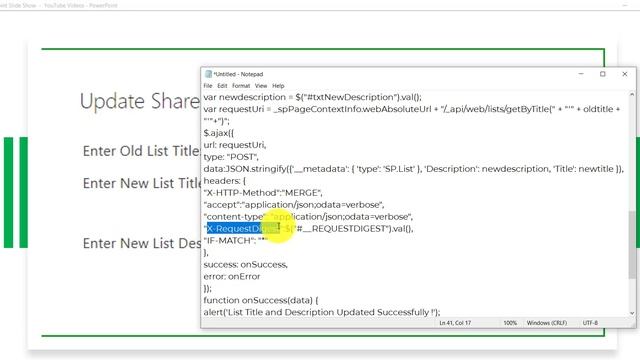Open the File menu in Notepad
Screen dimensions: 640x360
(x=208, y=86)
